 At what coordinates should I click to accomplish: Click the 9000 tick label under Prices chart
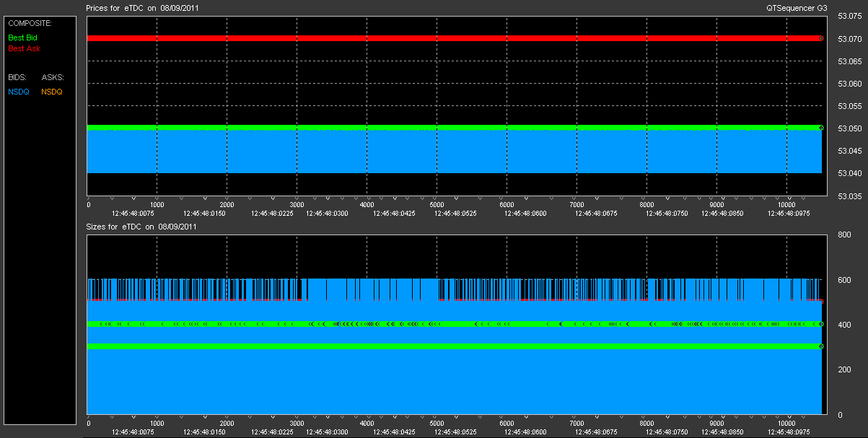pos(716,205)
